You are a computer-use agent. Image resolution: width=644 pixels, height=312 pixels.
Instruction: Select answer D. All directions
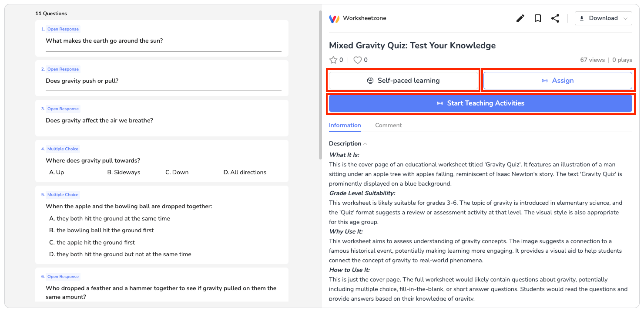pyautogui.click(x=245, y=172)
